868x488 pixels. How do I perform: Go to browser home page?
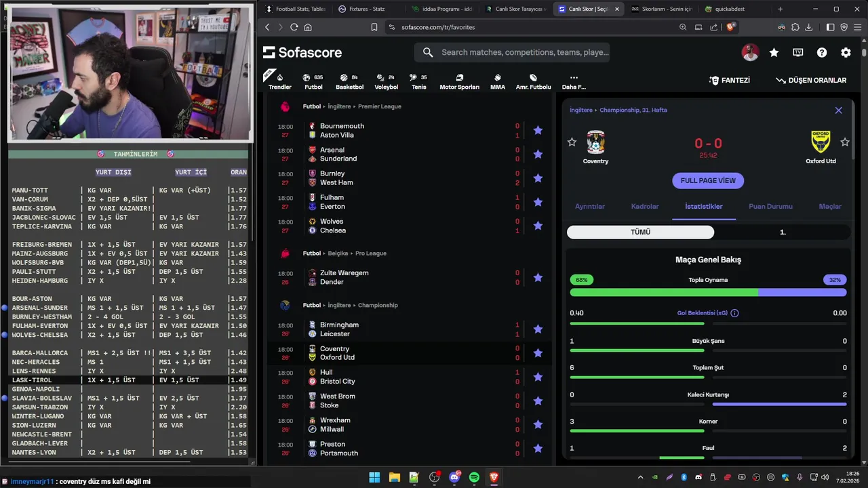308,27
